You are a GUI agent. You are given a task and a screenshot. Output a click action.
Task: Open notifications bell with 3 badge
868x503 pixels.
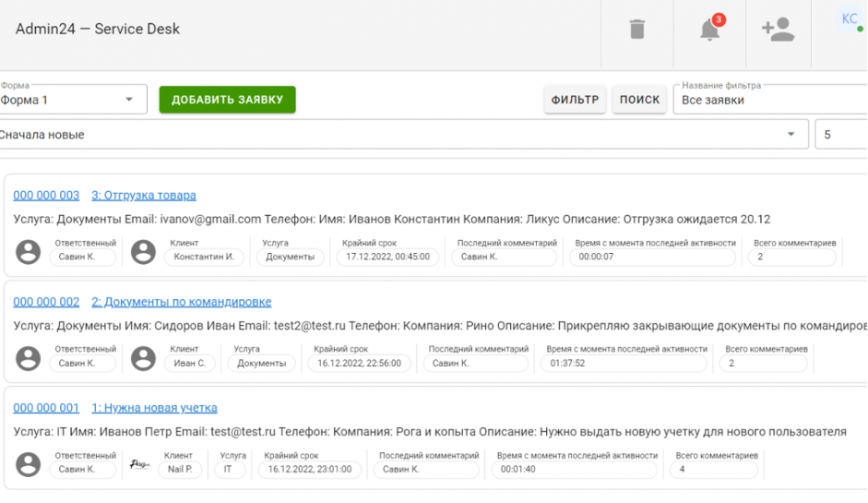(x=709, y=30)
